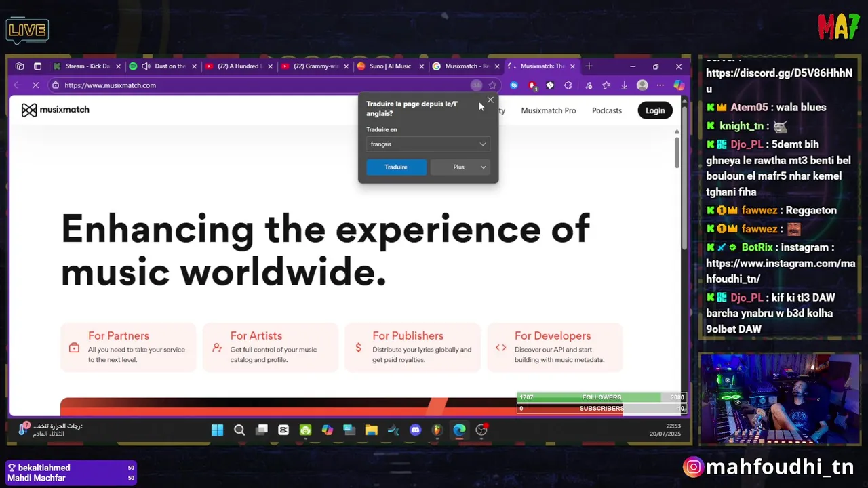868x488 pixels.
Task: Click the instagram.com link in chat
Action: click(781, 271)
